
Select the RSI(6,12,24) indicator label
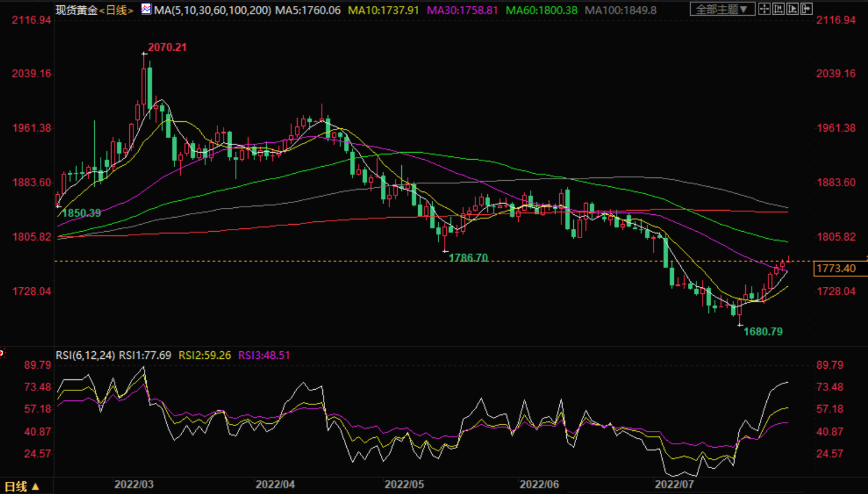(x=85, y=355)
